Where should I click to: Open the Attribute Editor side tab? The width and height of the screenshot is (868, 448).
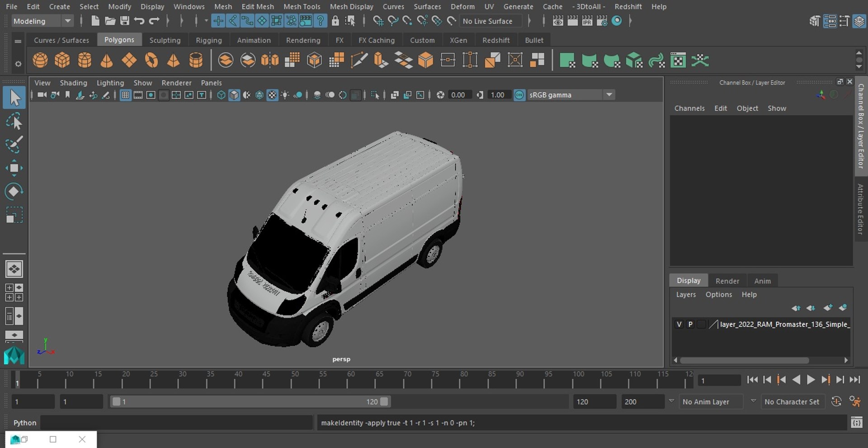coord(861,209)
